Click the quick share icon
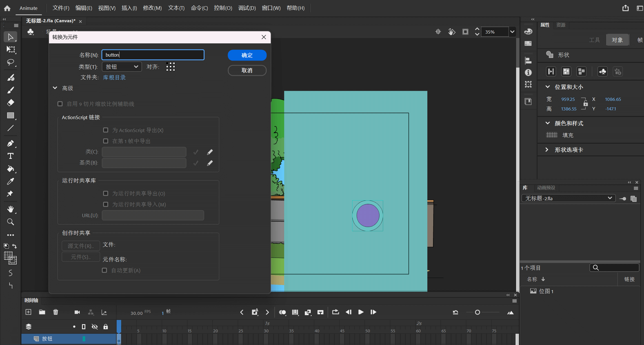The width and height of the screenshot is (644, 345). point(625,8)
